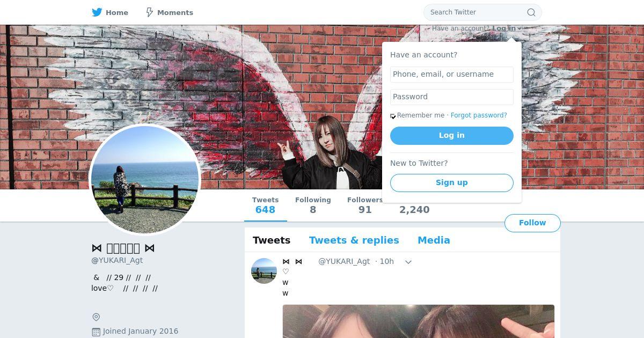Screen dimensions: 644x338
Task: Switch to the Media tab
Action: pyautogui.click(x=434, y=240)
